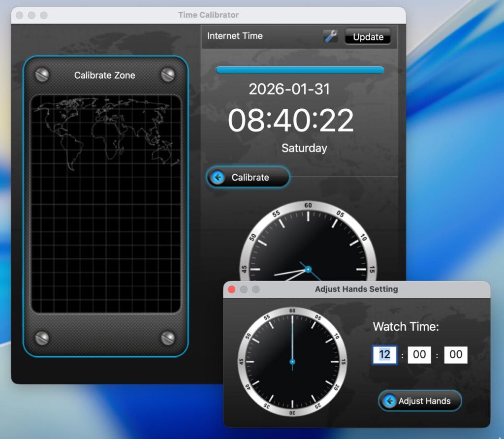Click the 08:40:22 digital time readout
The height and width of the screenshot is (439, 504).
pyautogui.click(x=290, y=121)
